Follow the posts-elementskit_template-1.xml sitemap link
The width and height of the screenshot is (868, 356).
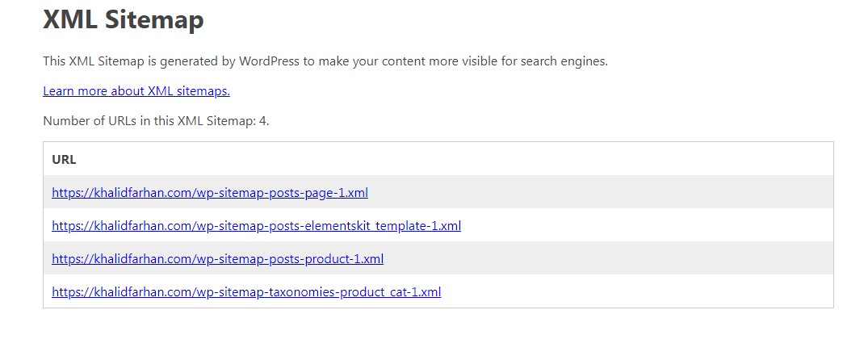(256, 226)
